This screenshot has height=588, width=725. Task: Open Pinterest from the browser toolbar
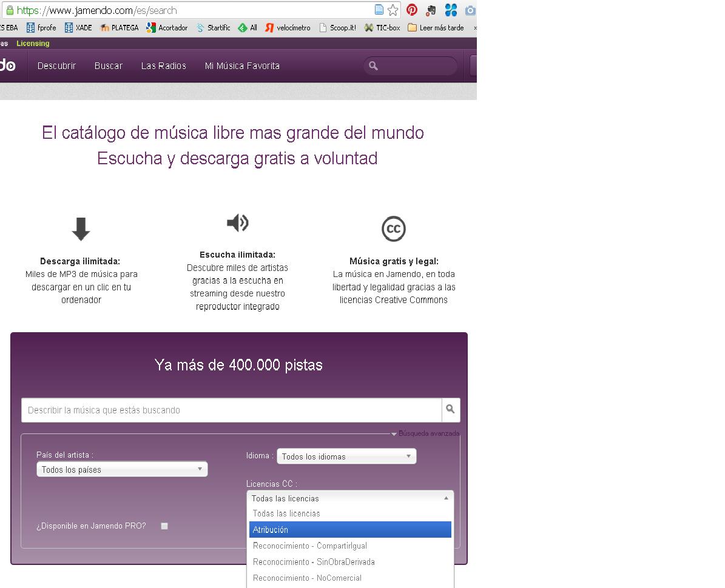point(412,10)
